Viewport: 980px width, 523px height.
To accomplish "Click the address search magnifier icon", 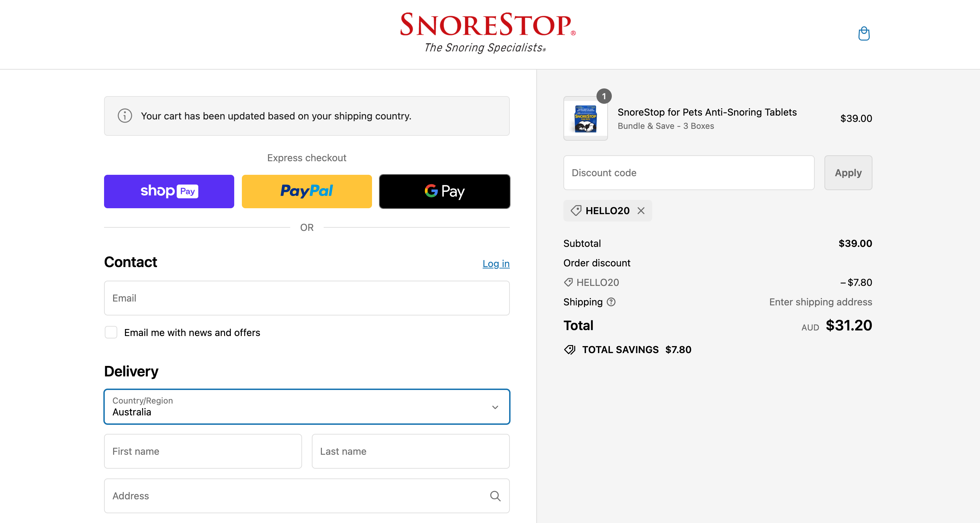I will coord(495,495).
